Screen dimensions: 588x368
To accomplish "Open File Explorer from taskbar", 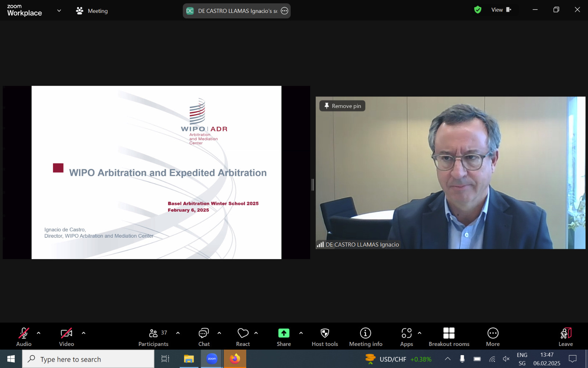I will click(x=189, y=359).
